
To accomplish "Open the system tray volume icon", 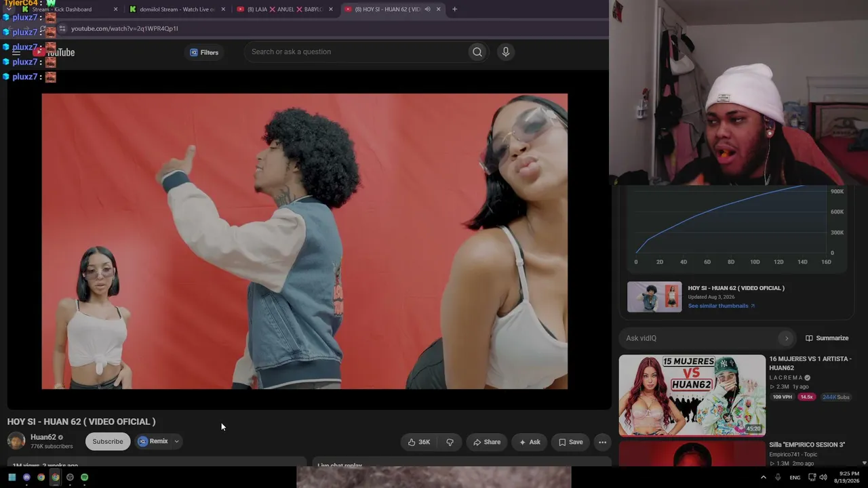I will point(823,477).
